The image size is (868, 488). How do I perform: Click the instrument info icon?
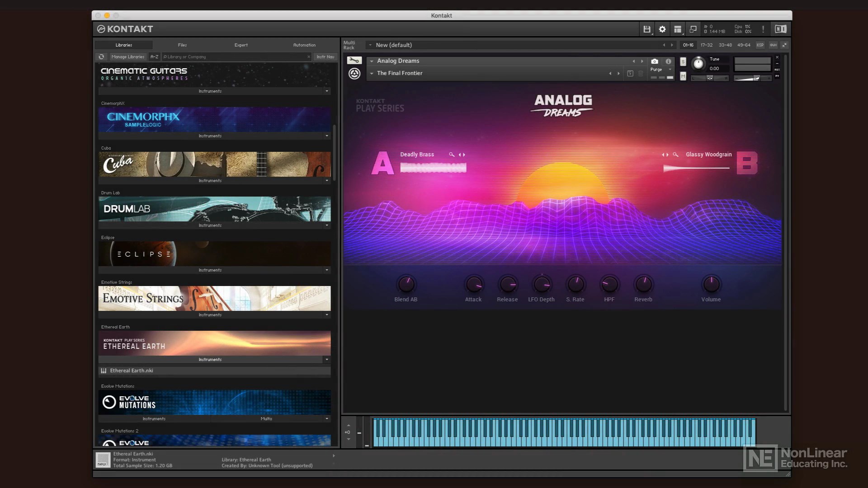(668, 61)
